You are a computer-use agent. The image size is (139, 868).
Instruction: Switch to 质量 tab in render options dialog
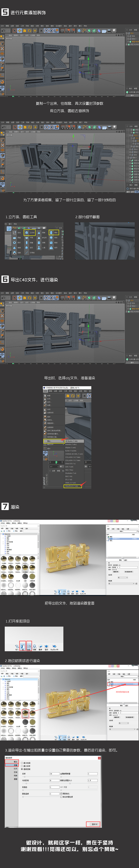(12, 765)
